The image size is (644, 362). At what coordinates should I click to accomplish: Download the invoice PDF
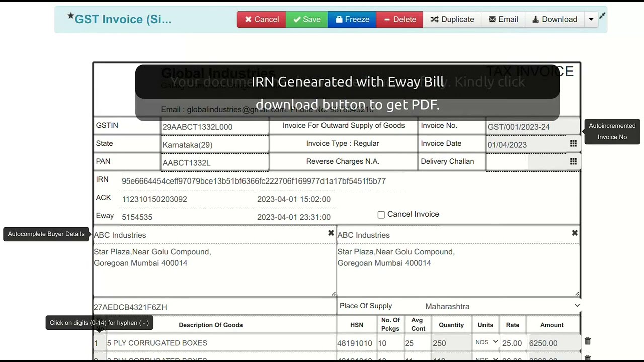(554, 19)
